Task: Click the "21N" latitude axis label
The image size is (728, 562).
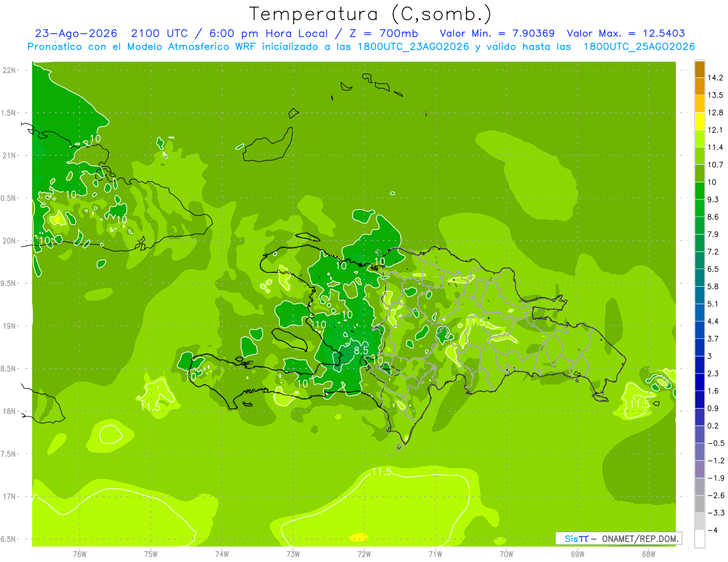Action: coord(9,156)
